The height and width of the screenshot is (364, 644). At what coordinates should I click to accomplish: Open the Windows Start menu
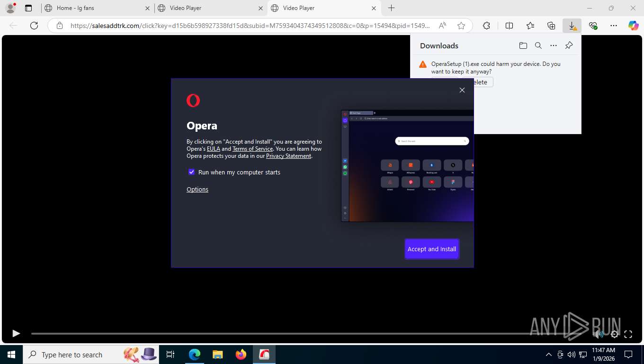[11, 355]
